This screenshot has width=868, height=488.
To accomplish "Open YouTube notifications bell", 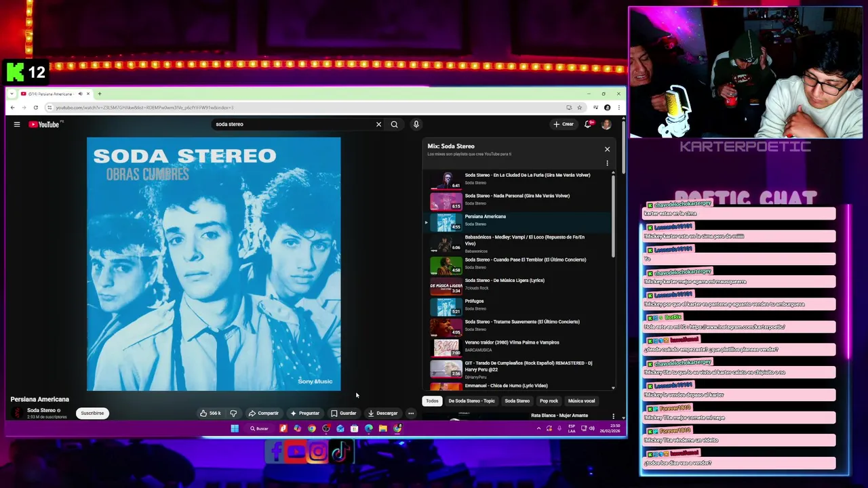I will click(588, 124).
